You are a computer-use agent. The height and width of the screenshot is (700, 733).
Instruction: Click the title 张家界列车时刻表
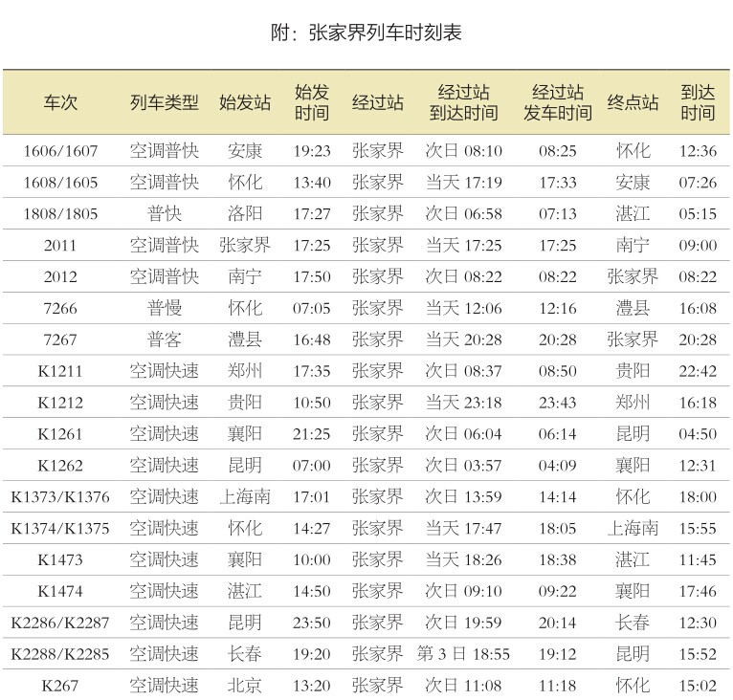366,33
